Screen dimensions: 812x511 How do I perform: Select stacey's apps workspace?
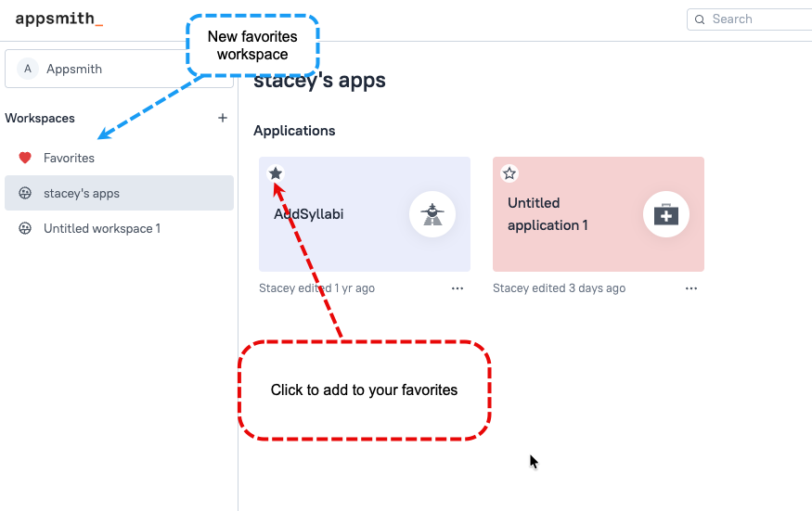tap(82, 193)
